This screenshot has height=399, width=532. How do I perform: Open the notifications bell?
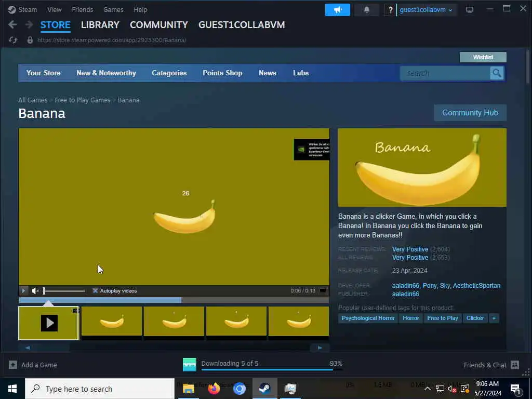pyautogui.click(x=366, y=10)
